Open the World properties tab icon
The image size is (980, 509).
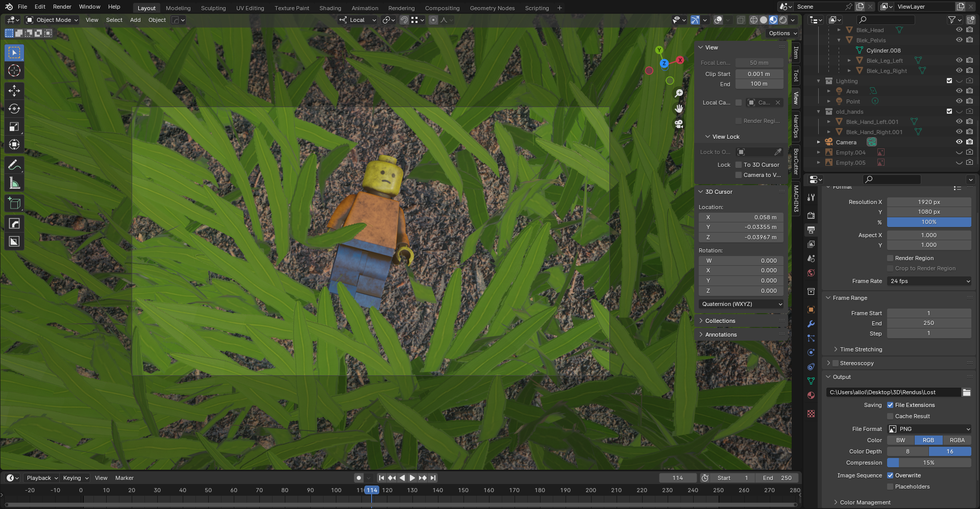coord(811,273)
